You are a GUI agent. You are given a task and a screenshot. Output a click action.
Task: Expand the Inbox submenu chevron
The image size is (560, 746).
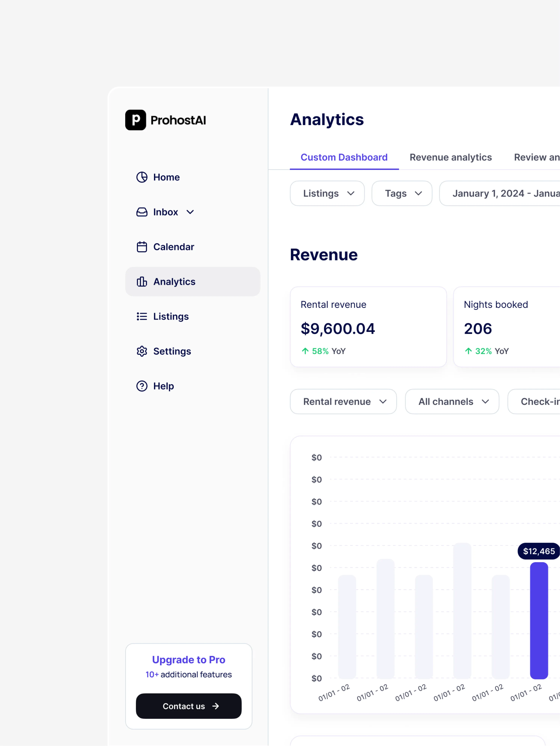190,212
